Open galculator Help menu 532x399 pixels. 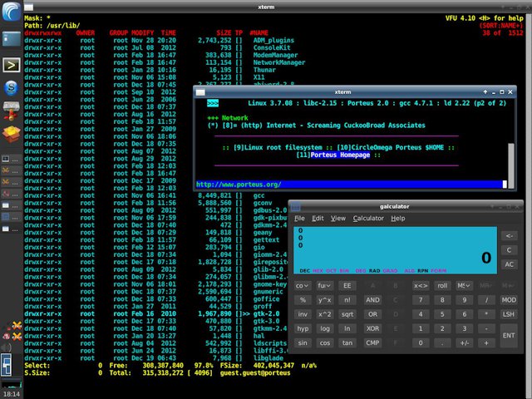coord(397,218)
